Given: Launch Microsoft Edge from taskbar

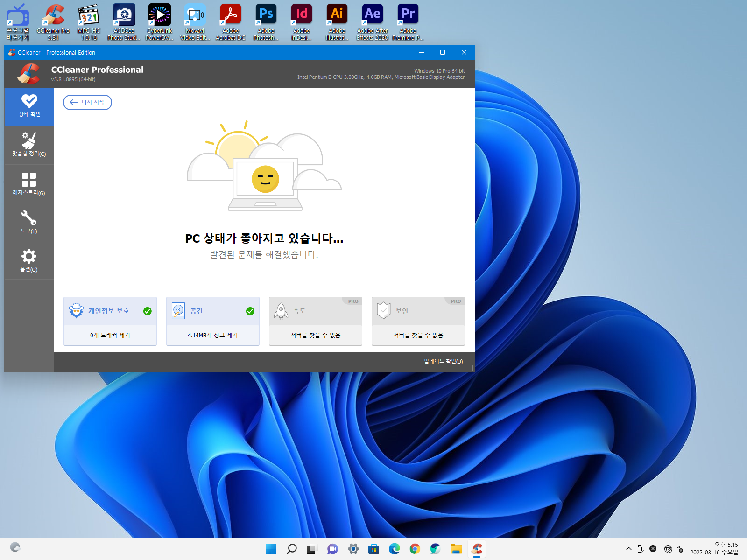Looking at the screenshot, I should click(x=395, y=549).
